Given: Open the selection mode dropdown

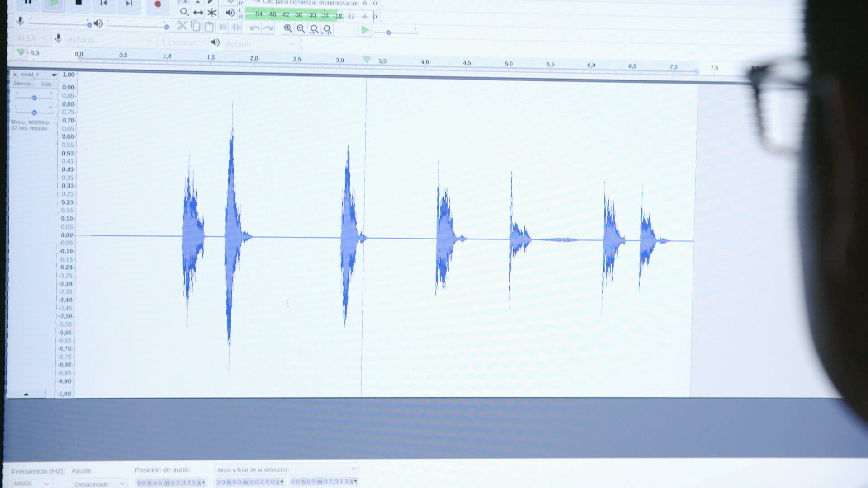Looking at the screenshot, I should pos(287,469).
